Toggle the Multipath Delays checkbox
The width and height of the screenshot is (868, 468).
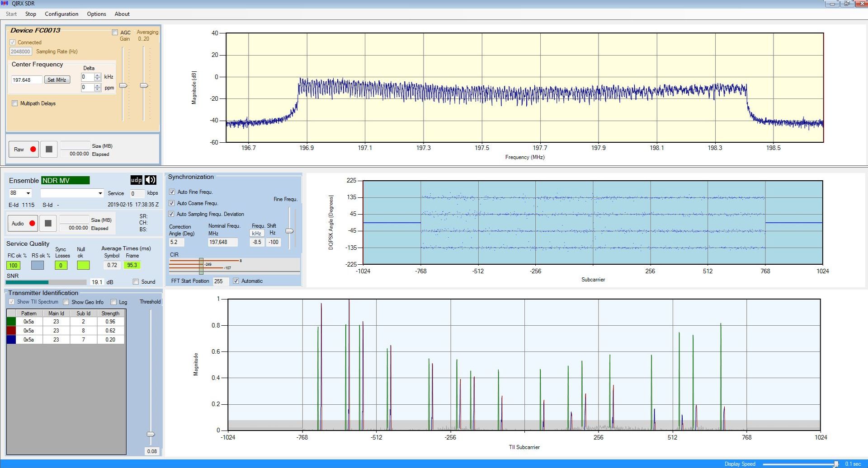tap(15, 103)
